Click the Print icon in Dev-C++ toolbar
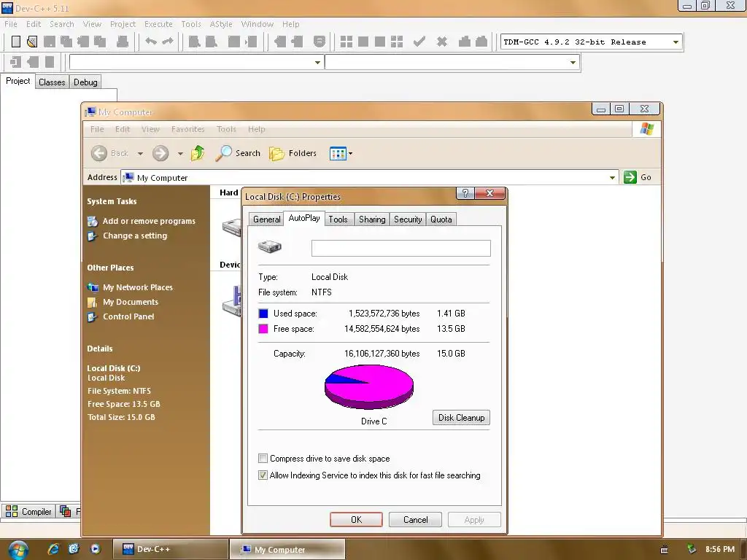The width and height of the screenshot is (747, 560). click(123, 42)
